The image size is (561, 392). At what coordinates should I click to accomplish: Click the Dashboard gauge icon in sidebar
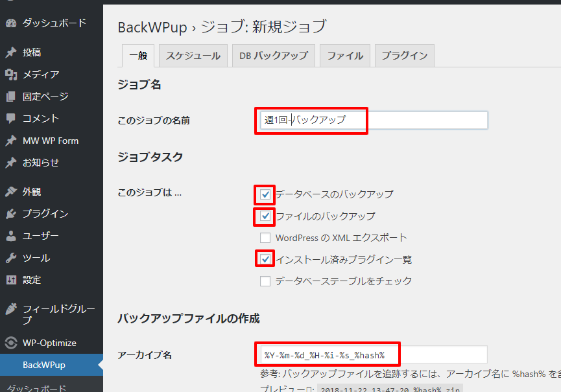[11, 23]
